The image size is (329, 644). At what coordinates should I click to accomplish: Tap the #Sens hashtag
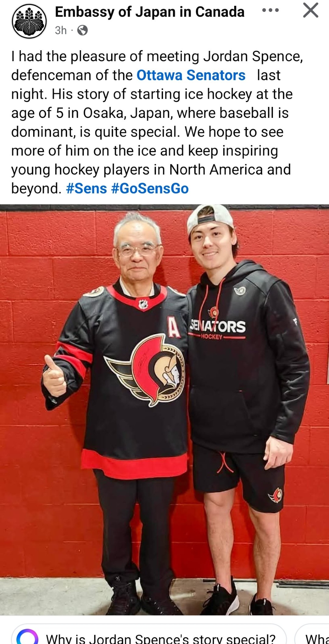tap(86, 188)
